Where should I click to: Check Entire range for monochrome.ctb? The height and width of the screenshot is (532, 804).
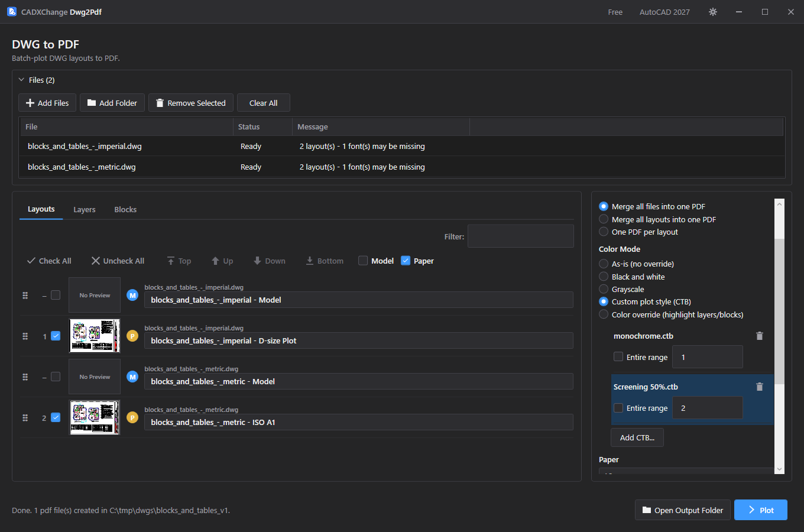coord(618,357)
